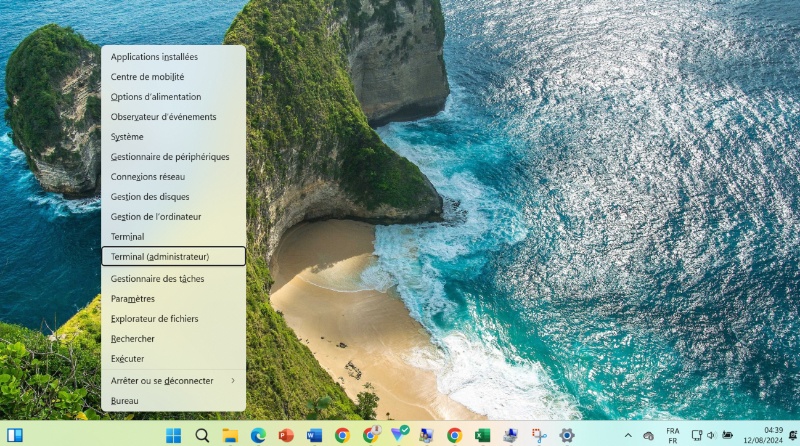Expand the Arrêter ou se déconnecter submenu

pyautogui.click(x=174, y=381)
